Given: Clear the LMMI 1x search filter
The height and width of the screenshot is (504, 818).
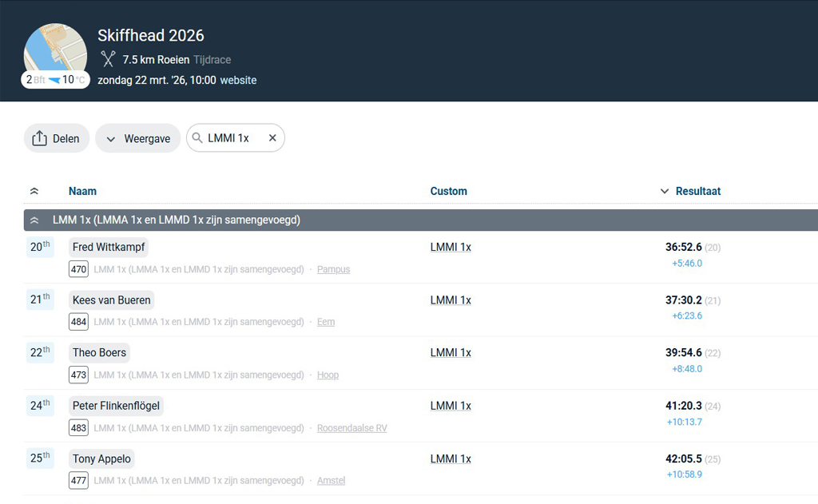Looking at the screenshot, I should pos(272,138).
